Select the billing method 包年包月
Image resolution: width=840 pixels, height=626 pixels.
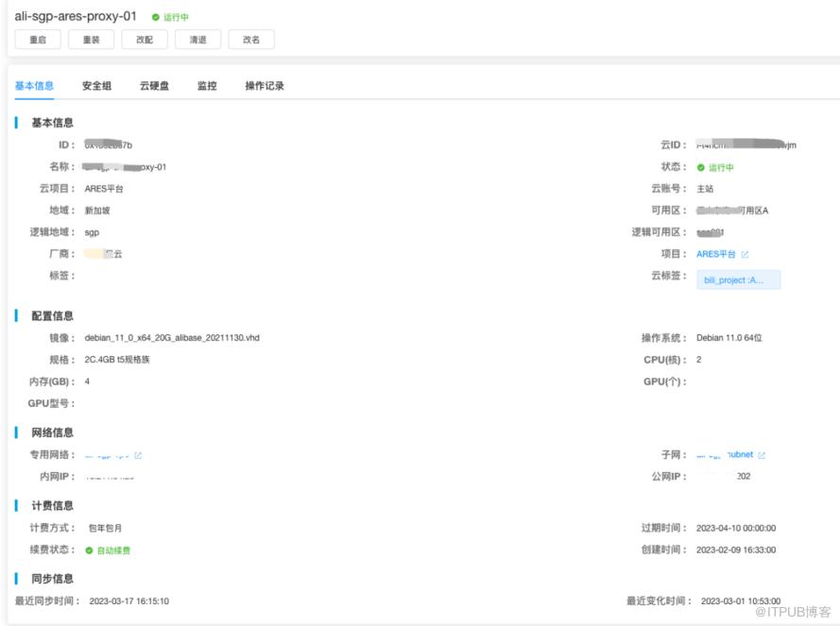106,529
